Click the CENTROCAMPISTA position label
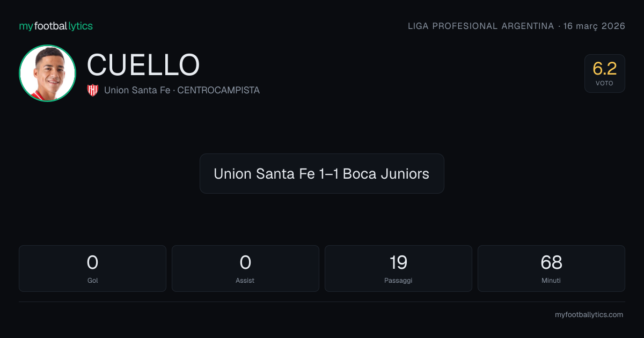This screenshot has width=644, height=338. click(218, 90)
